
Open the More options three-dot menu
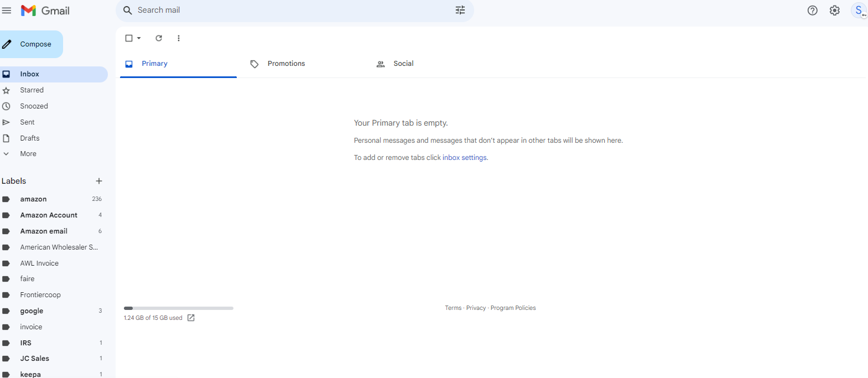pos(178,38)
